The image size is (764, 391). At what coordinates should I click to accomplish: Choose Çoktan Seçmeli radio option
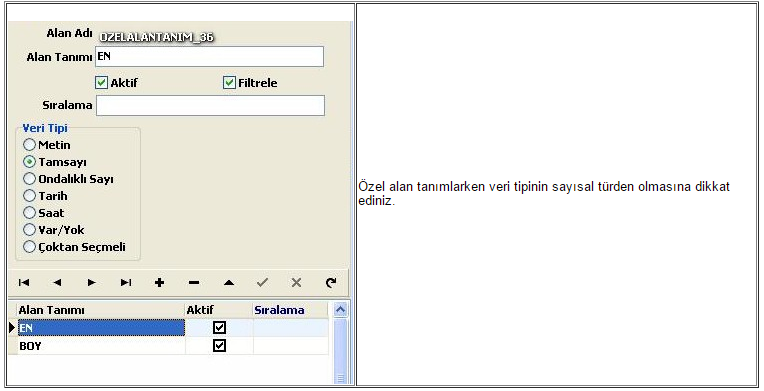coord(30,247)
